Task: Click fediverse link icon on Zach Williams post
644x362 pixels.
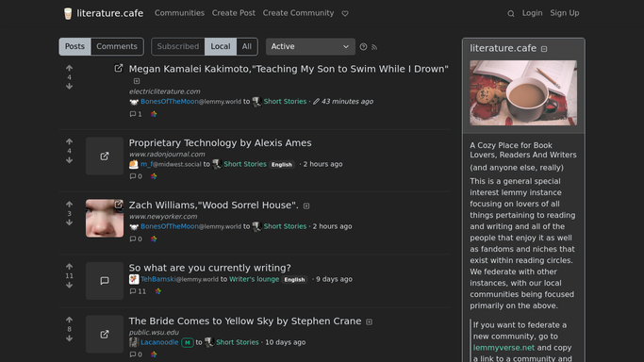Action: pos(154,239)
